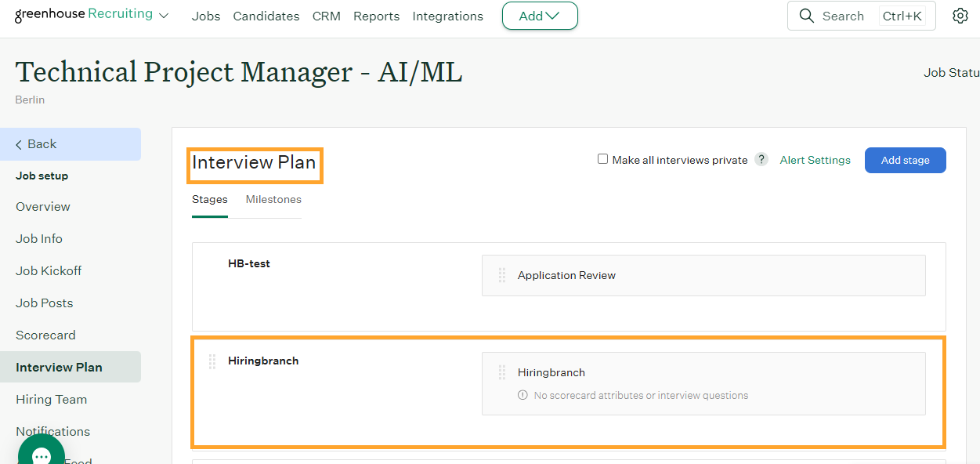The width and height of the screenshot is (980, 464).
Task: Open the chat bubble widget
Action: tap(41, 455)
